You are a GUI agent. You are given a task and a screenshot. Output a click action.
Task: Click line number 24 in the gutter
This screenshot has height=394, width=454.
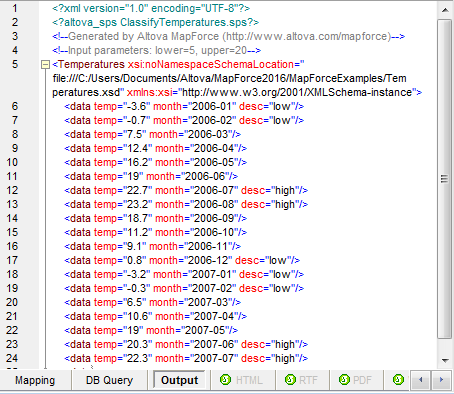pyautogui.click(x=12, y=358)
